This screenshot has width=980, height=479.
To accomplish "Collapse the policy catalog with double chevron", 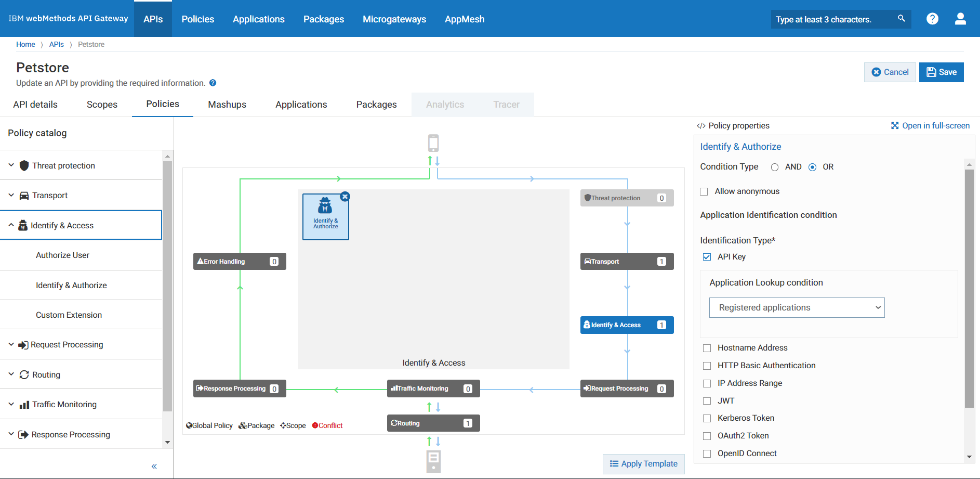I will 154,467.
